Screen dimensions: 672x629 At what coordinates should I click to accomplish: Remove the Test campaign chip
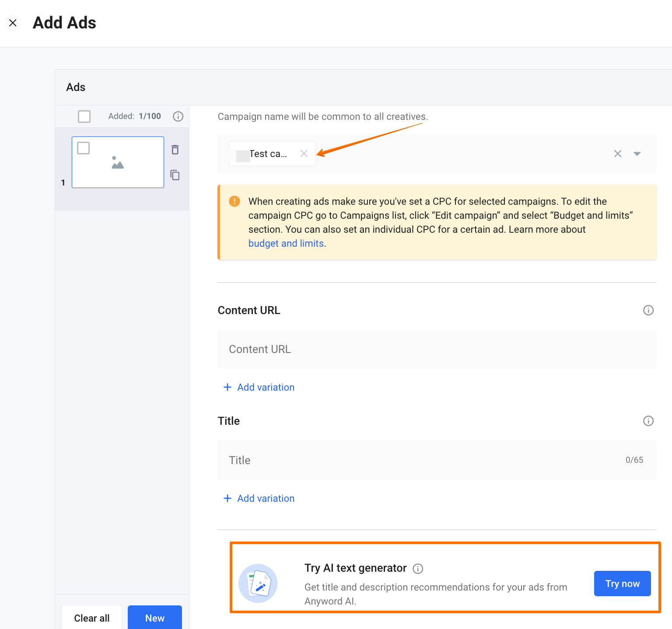[x=304, y=154]
